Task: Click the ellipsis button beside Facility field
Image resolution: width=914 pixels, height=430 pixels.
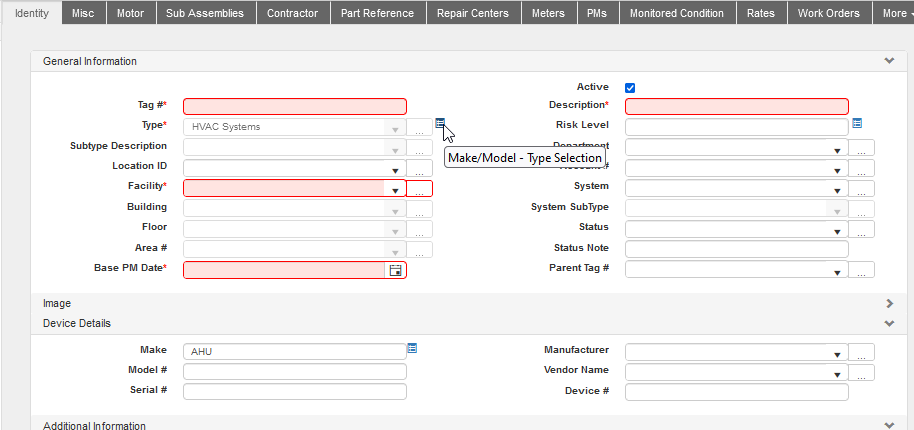Action: coord(420,188)
